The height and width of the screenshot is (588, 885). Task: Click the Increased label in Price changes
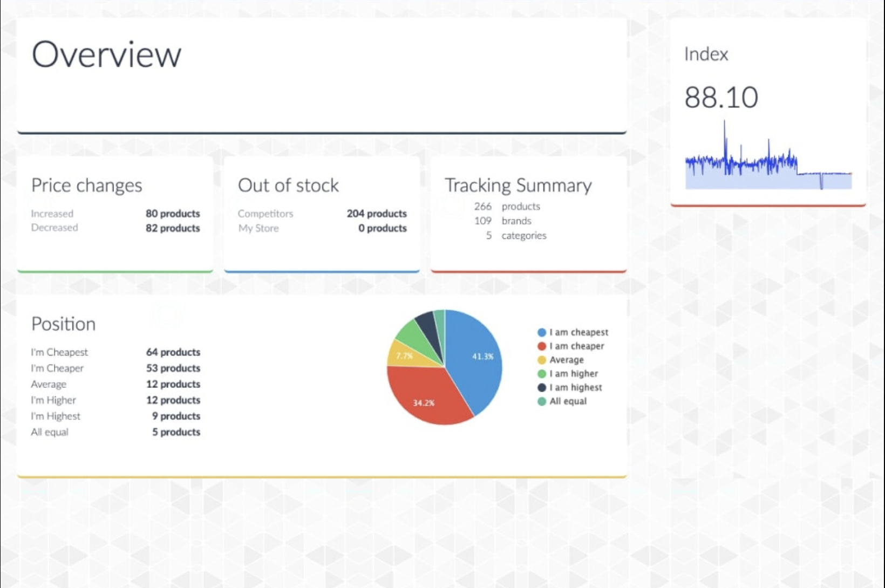pyautogui.click(x=52, y=214)
